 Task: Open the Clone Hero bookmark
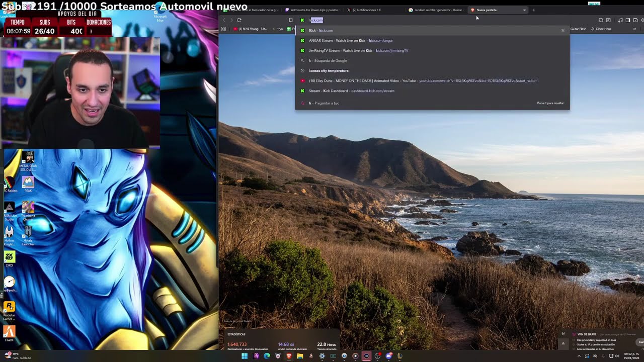(x=601, y=29)
